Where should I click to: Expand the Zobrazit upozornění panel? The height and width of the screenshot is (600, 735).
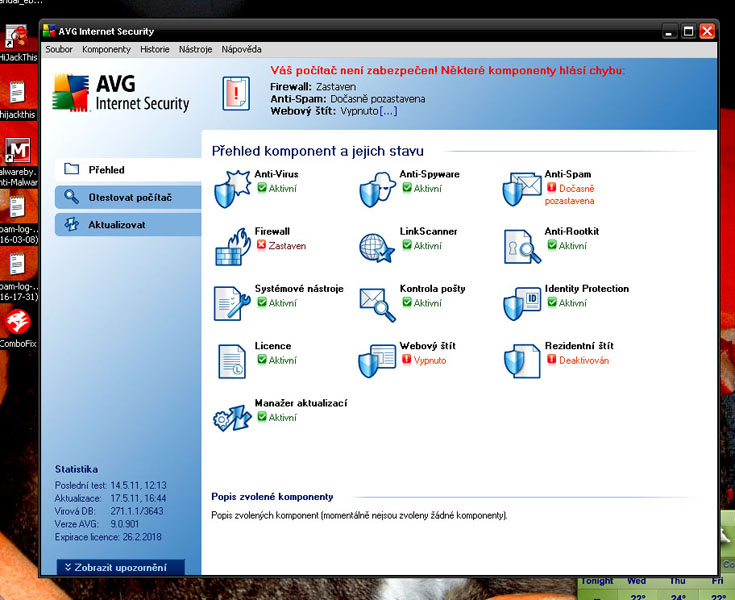point(120,567)
